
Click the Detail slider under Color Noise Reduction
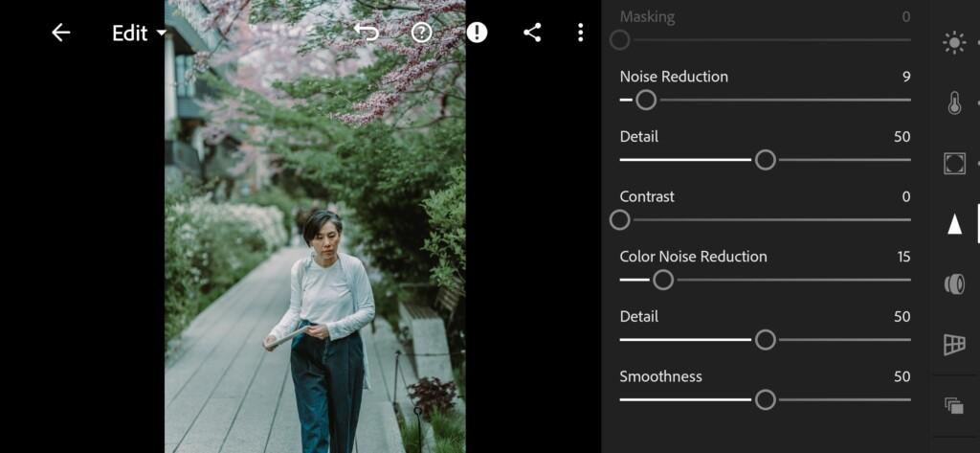765,340
